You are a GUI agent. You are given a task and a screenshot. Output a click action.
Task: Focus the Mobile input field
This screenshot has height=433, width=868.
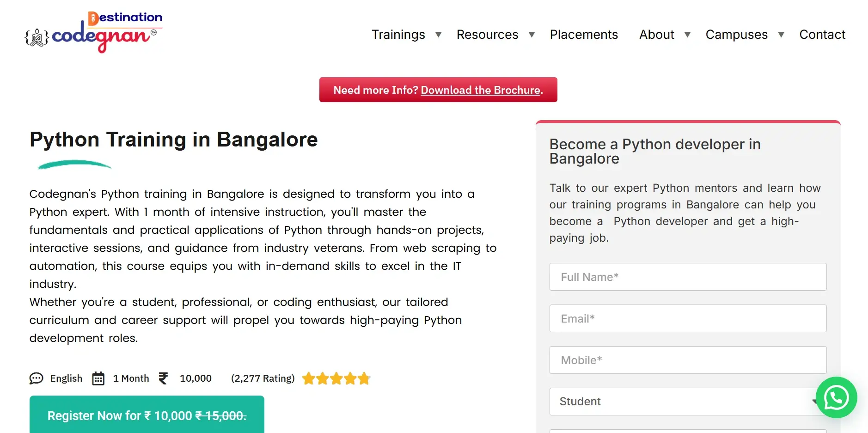688,360
